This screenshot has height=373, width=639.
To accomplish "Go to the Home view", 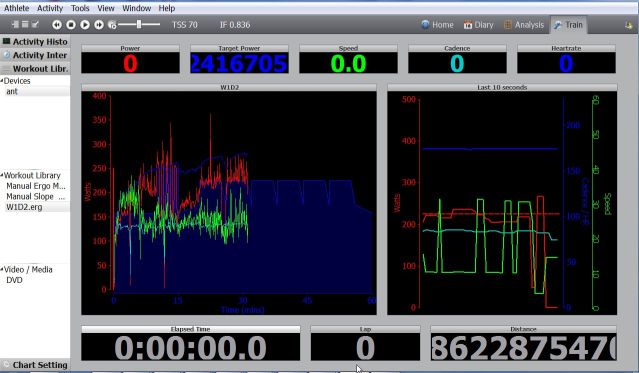I will pyautogui.click(x=437, y=25).
